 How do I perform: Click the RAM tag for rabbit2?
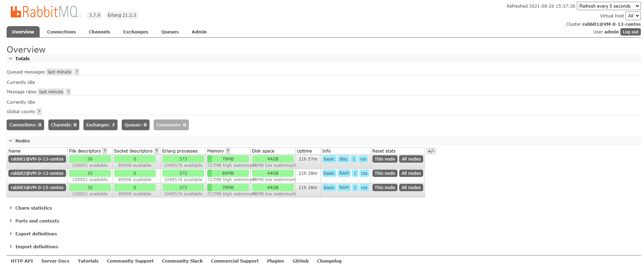344,173
